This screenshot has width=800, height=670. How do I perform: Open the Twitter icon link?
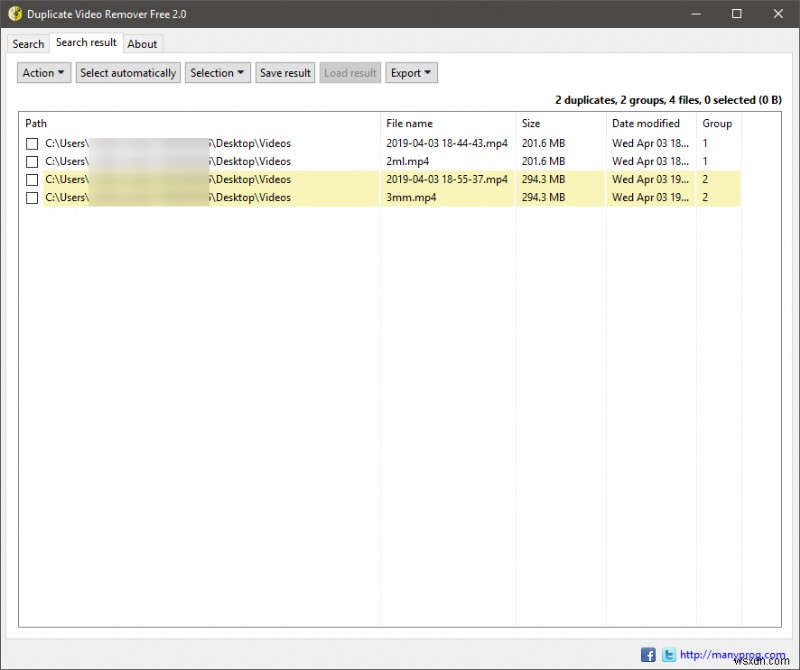point(669,654)
